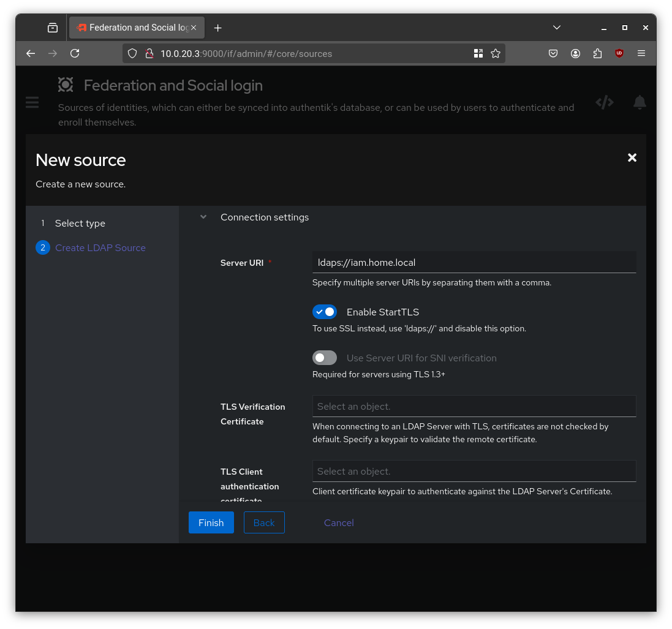Open a new browser tab
This screenshot has height=629, width=672.
point(217,28)
